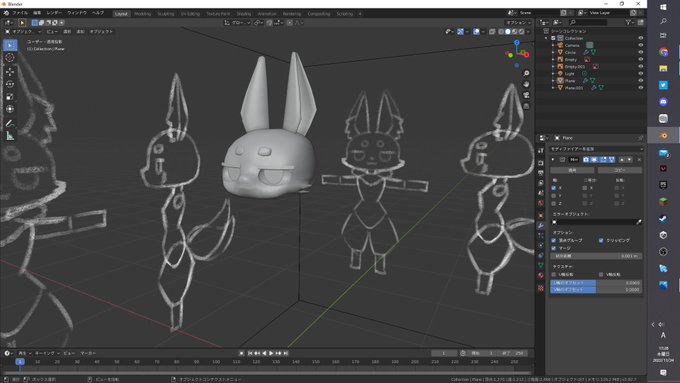Viewport: 680px width, 383px height.
Task: Select the Annotate tool
Action: (10, 124)
